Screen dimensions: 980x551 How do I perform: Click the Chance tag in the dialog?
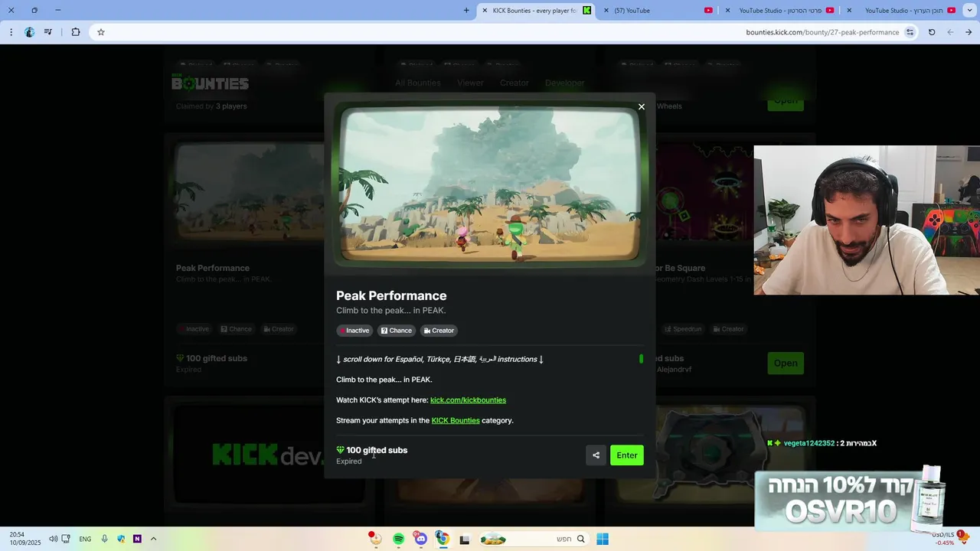[397, 331]
